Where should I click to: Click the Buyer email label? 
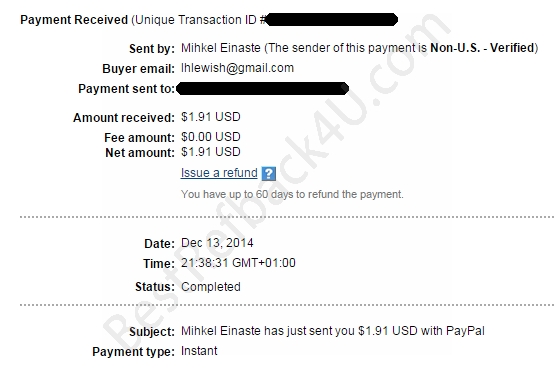pyautogui.click(x=138, y=69)
